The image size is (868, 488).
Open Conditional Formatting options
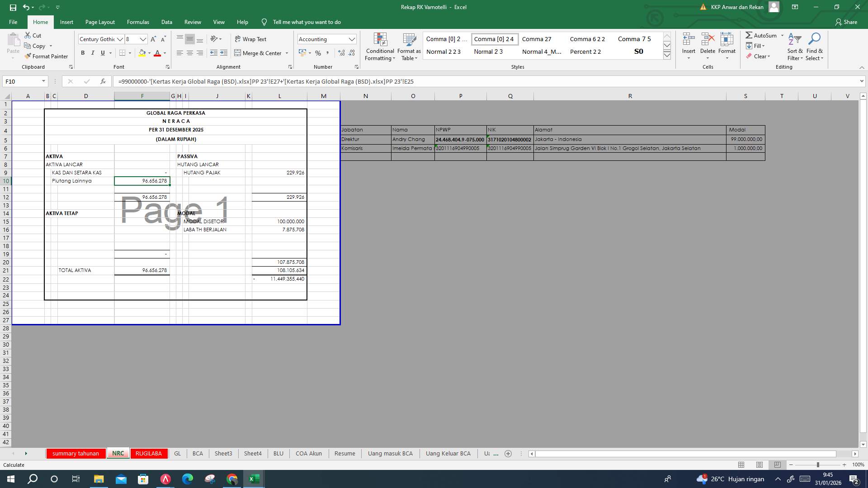[x=380, y=47]
